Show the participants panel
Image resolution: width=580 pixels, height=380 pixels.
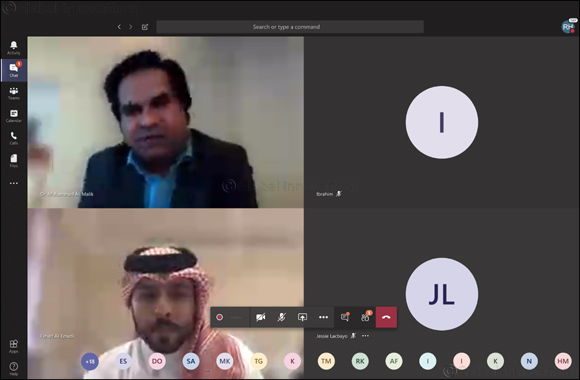click(365, 317)
